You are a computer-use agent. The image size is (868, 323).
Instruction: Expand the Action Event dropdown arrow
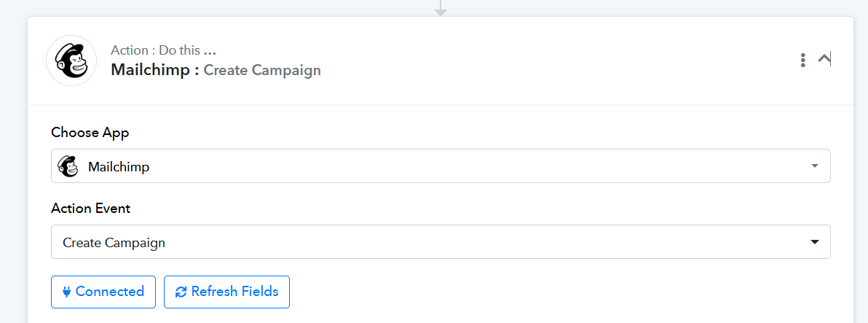(814, 242)
